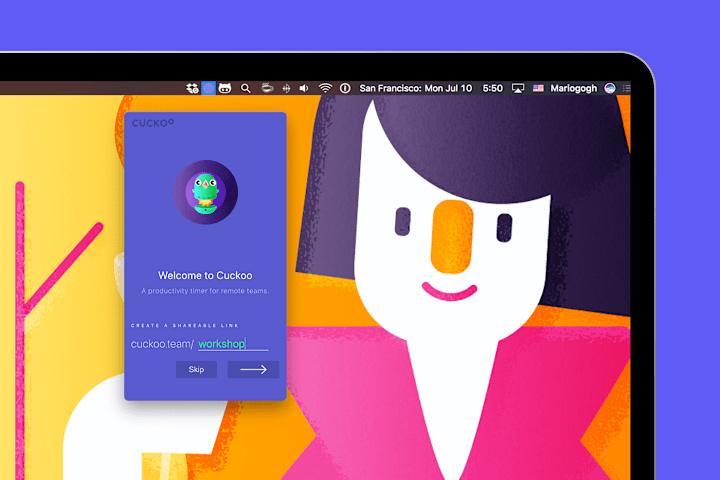Click the workshop link name field
Screen dimensions: 720x480
point(233,344)
